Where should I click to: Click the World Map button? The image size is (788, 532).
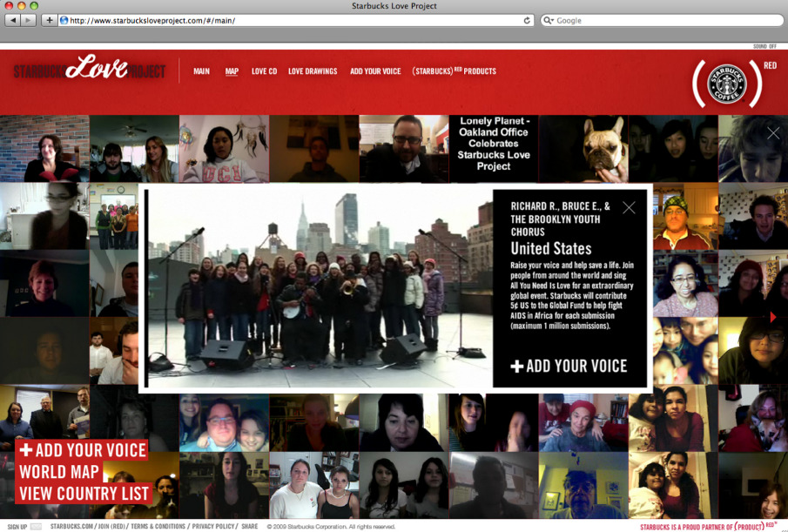click(59, 472)
